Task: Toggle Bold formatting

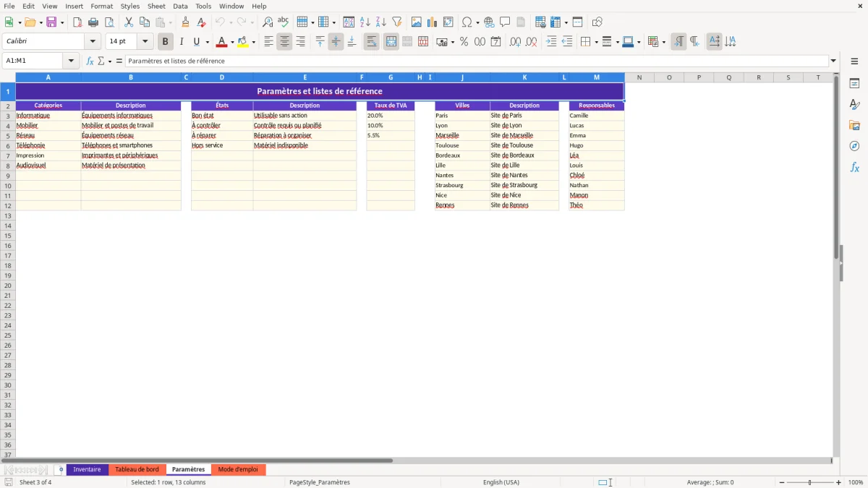Action: coord(166,42)
